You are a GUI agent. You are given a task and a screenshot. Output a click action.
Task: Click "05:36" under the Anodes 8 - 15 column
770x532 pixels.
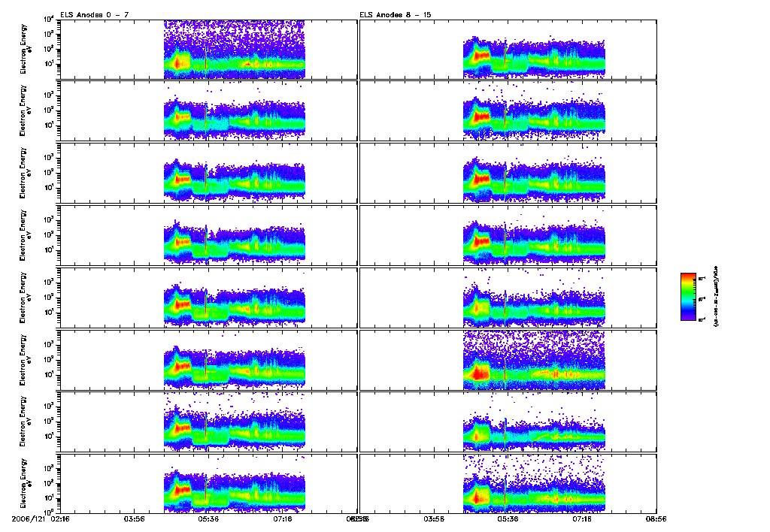pyautogui.click(x=508, y=518)
